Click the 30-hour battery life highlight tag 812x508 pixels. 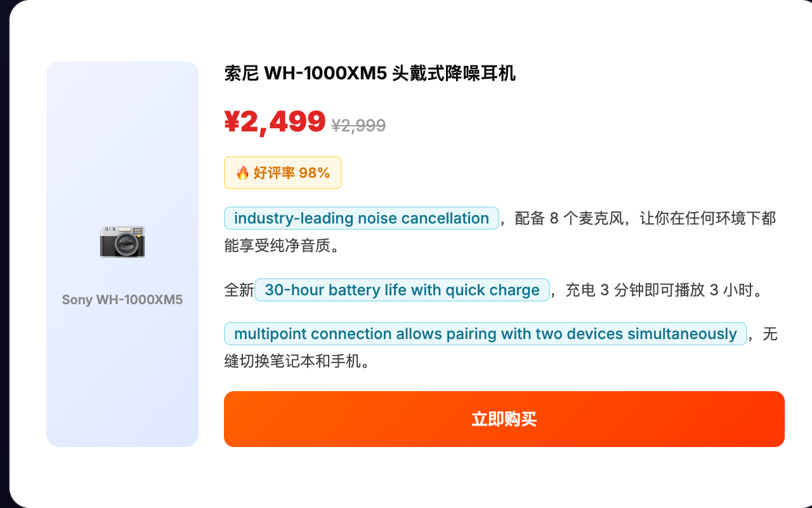(x=402, y=290)
